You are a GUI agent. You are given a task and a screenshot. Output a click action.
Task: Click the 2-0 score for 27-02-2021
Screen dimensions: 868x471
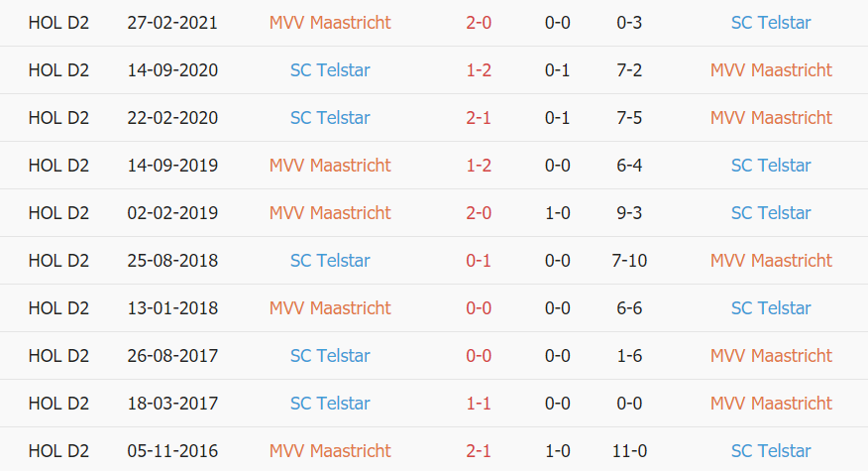479,23
